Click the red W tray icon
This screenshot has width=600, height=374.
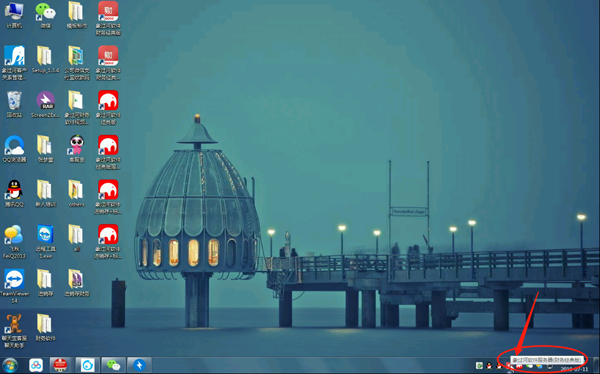(x=519, y=367)
